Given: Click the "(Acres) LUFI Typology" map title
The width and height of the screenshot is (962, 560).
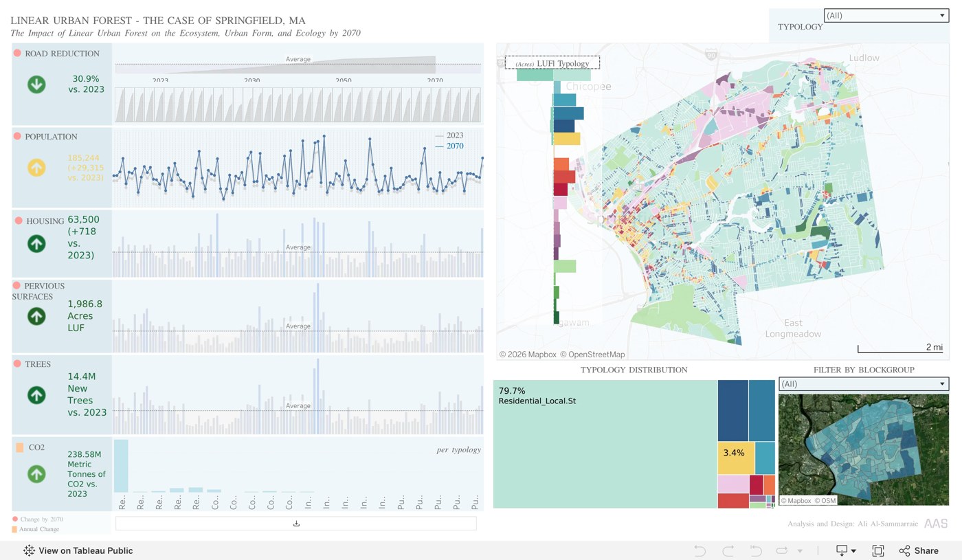Looking at the screenshot, I should pyautogui.click(x=552, y=63).
